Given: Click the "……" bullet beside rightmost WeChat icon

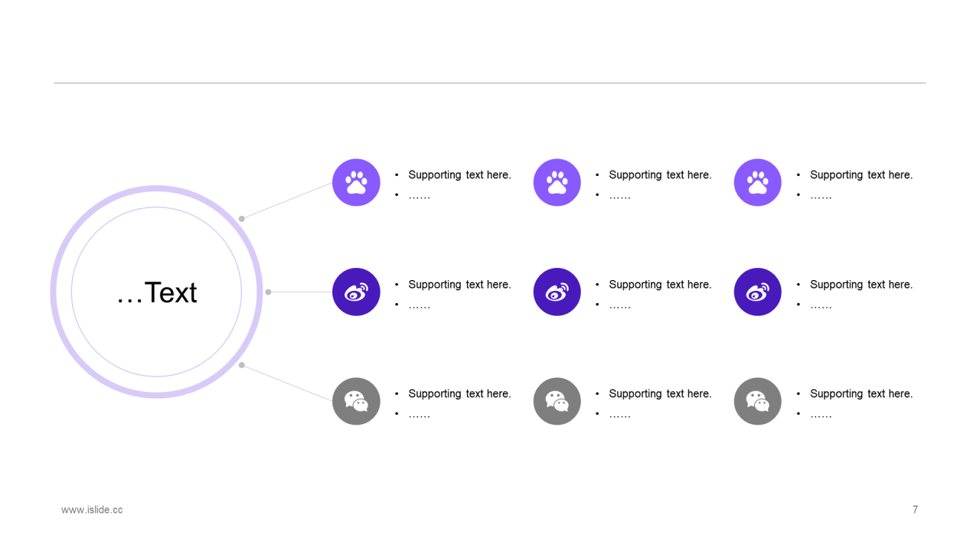Looking at the screenshot, I should 821,415.
